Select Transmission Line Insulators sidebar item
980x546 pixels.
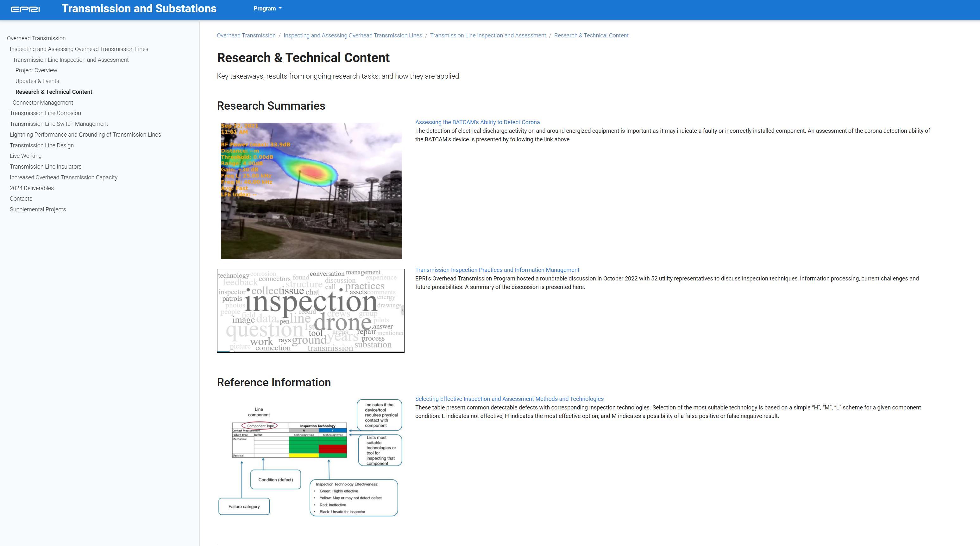click(45, 167)
